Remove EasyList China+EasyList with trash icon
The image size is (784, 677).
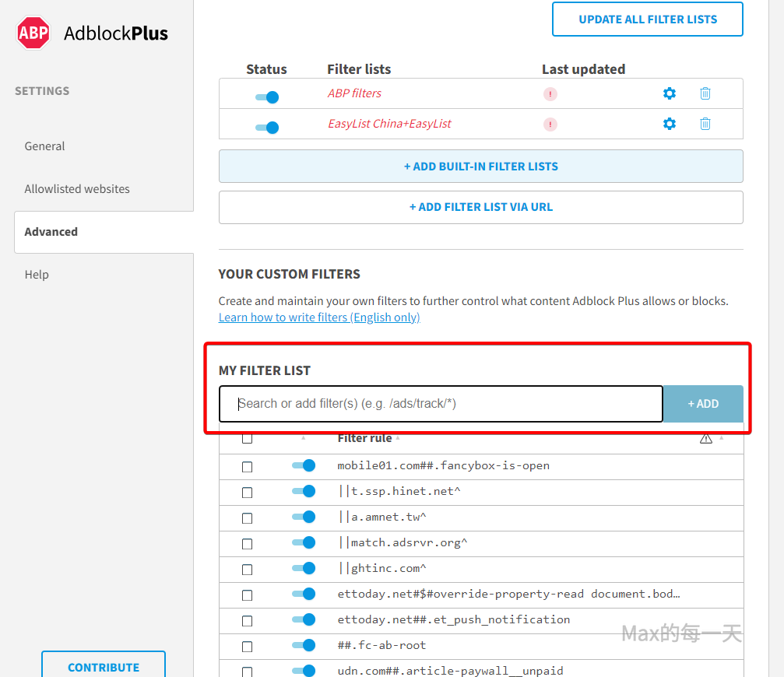pos(705,124)
